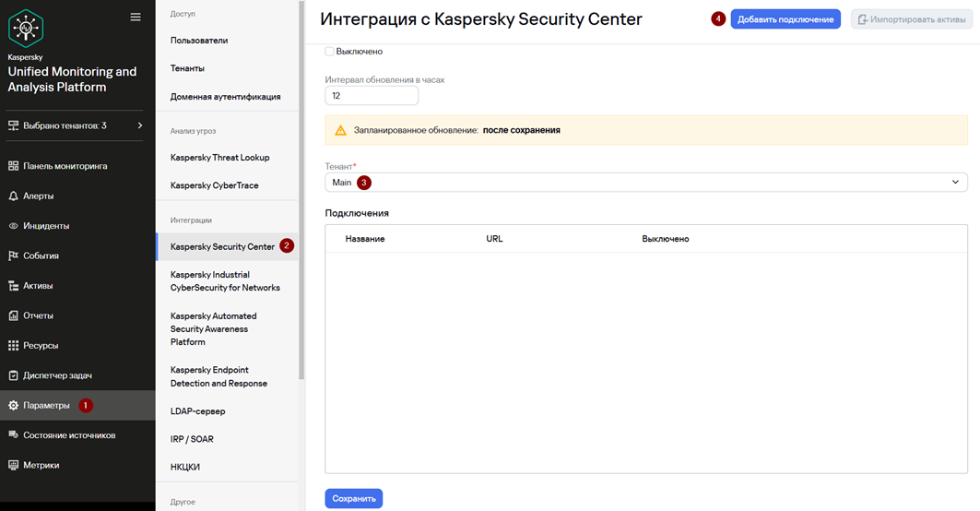The height and width of the screenshot is (511, 980).
Task: Click the Сохранить button
Action: click(x=354, y=498)
